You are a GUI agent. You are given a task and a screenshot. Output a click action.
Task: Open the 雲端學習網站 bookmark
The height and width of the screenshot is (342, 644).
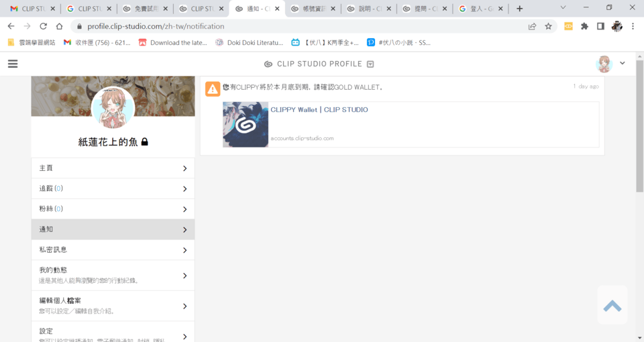coord(32,42)
